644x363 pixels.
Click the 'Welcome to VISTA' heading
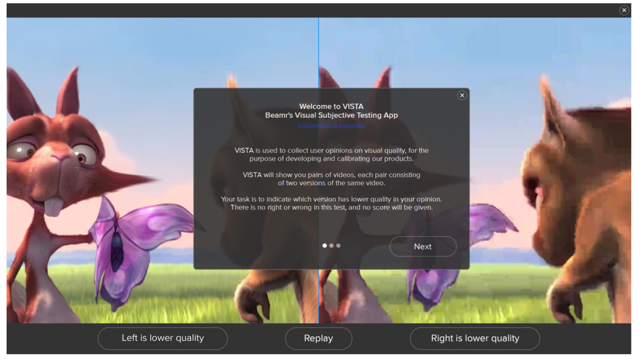pos(331,107)
